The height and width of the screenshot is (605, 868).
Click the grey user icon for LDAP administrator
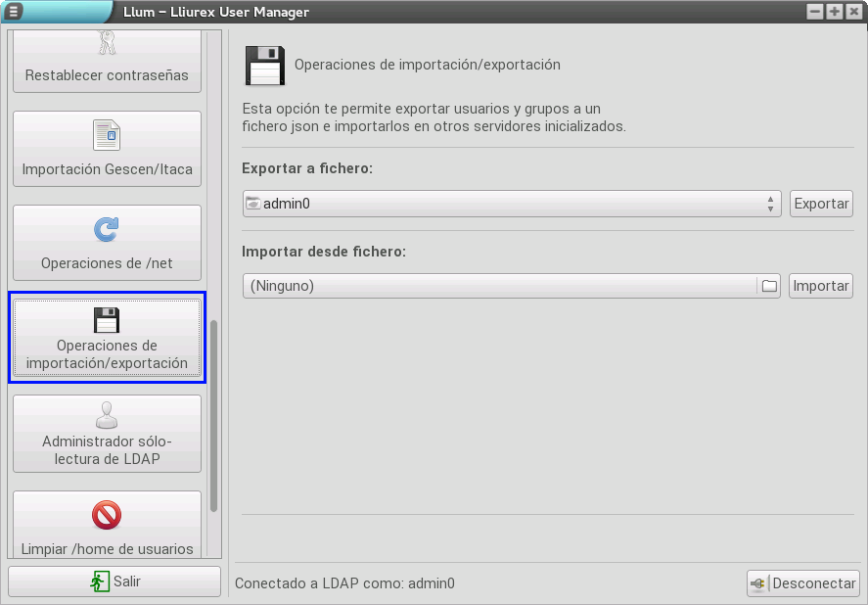coord(106,415)
